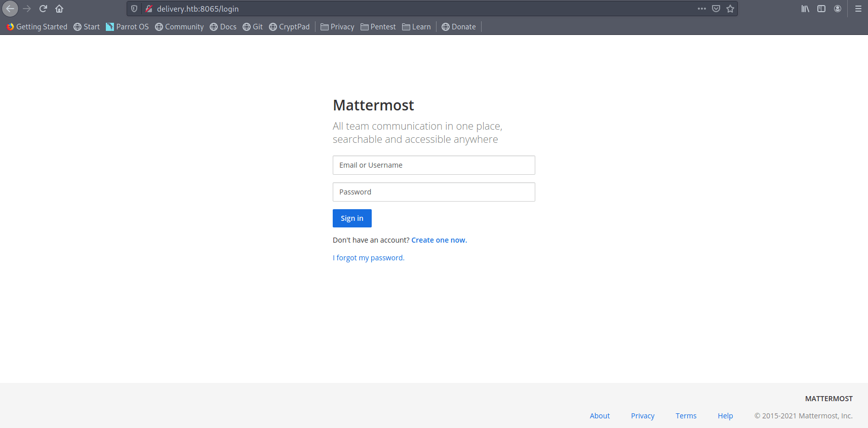Reload the Mattermost login page
The width and height of the screenshot is (868, 428).
point(43,9)
